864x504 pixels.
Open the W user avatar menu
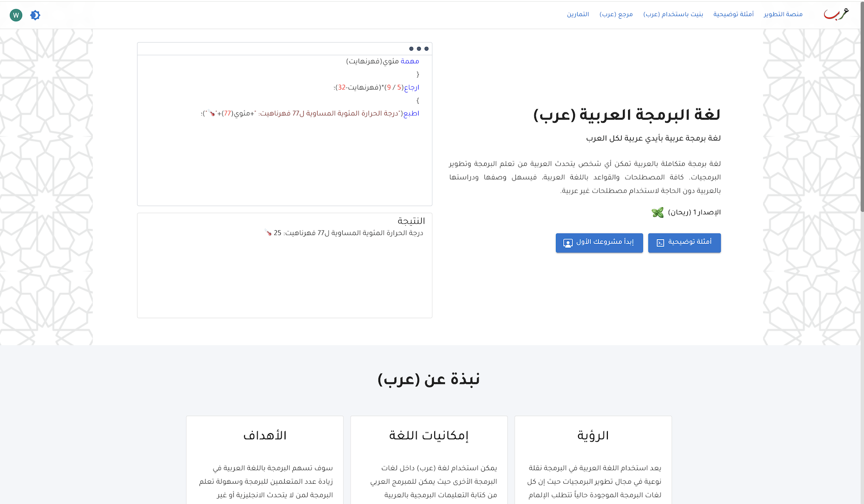tap(16, 14)
